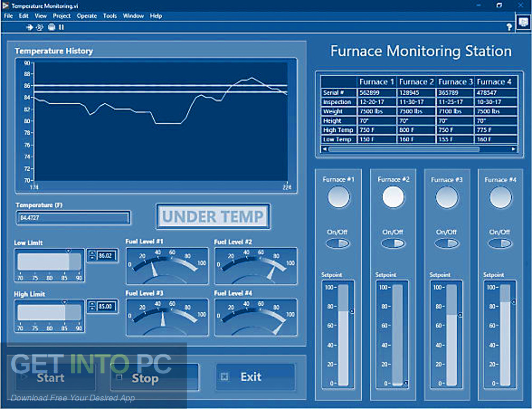The image size is (532, 409).
Task: Click the Low Limit value field 86.02
Action: [106, 256]
